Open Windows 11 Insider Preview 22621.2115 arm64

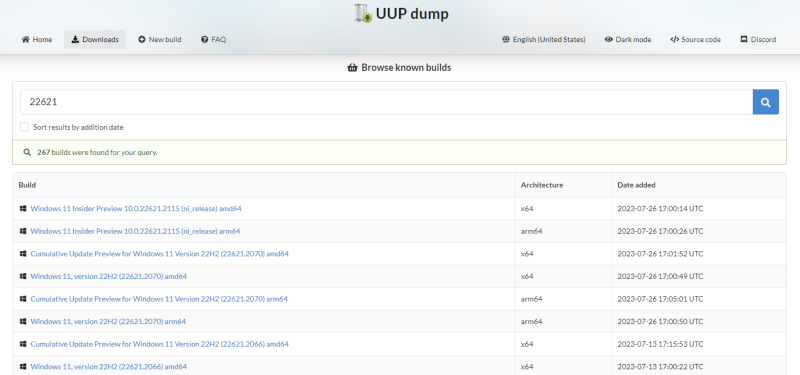[135, 231]
